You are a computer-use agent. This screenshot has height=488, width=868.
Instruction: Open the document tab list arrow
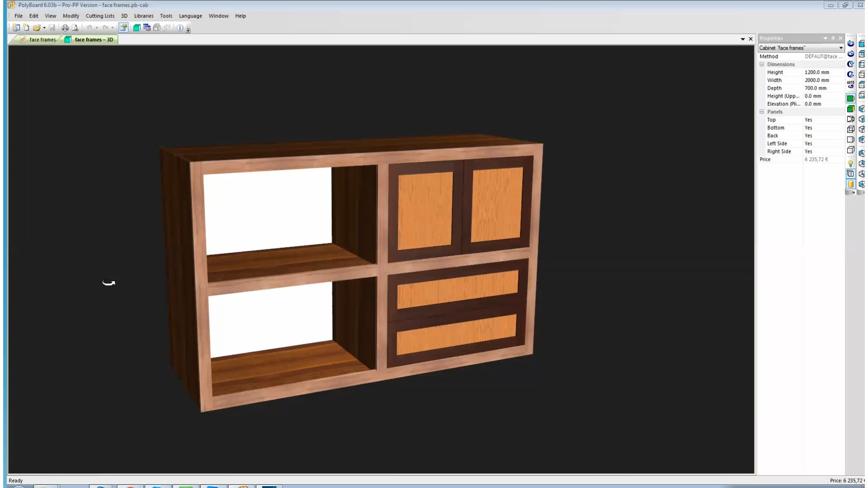[742, 39]
